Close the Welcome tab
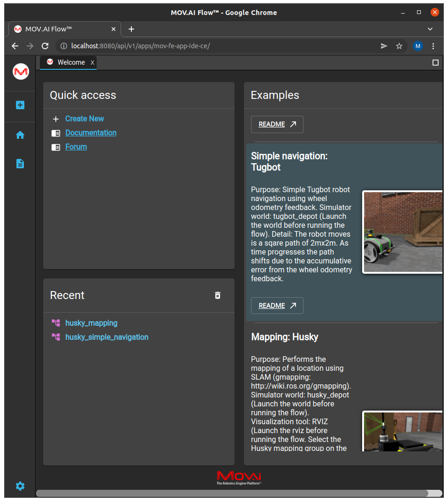This screenshot has width=448, height=502. click(x=92, y=63)
